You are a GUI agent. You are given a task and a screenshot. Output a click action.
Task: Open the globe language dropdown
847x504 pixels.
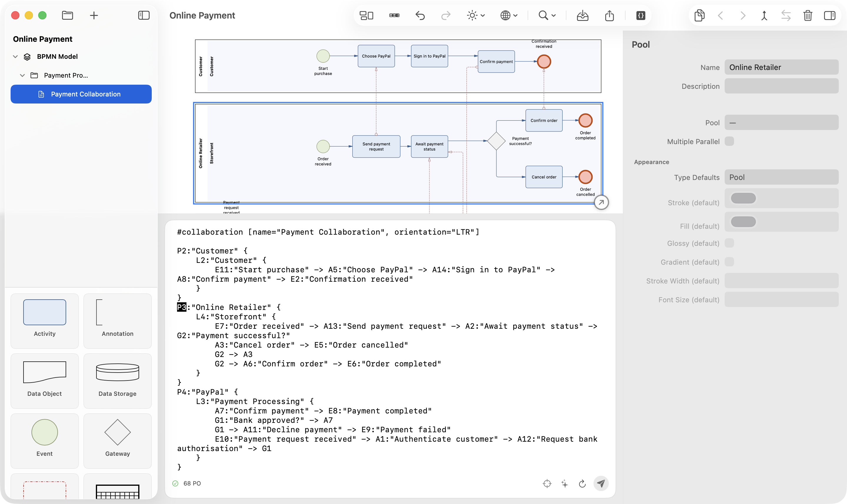509,15
